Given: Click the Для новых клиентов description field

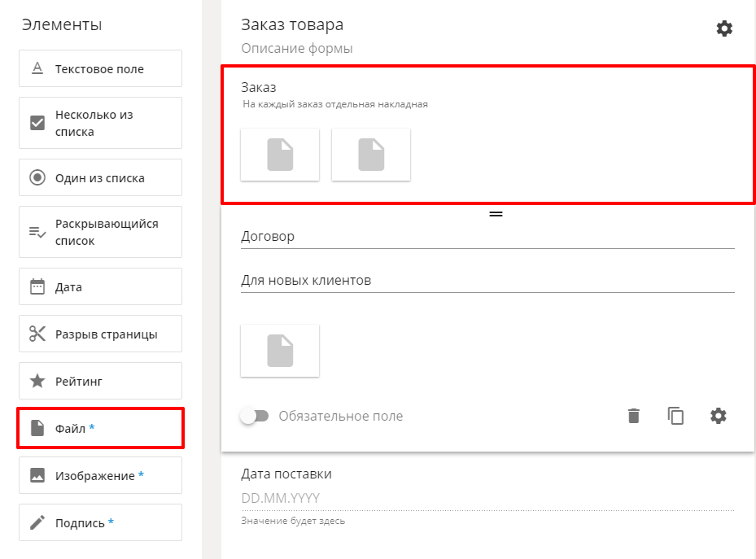Looking at the screenshot, I should pyautogui.click(x=487, y=281).
